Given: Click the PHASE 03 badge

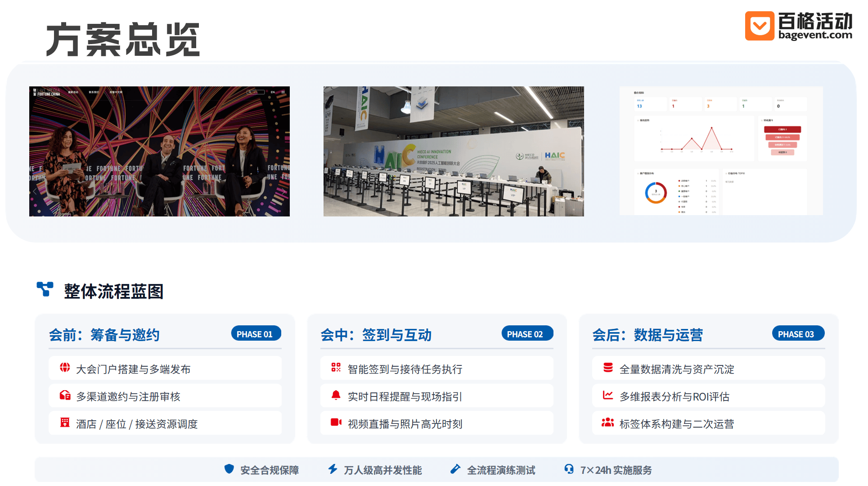Looking at the screenshot, I should (x=799, y=333).
